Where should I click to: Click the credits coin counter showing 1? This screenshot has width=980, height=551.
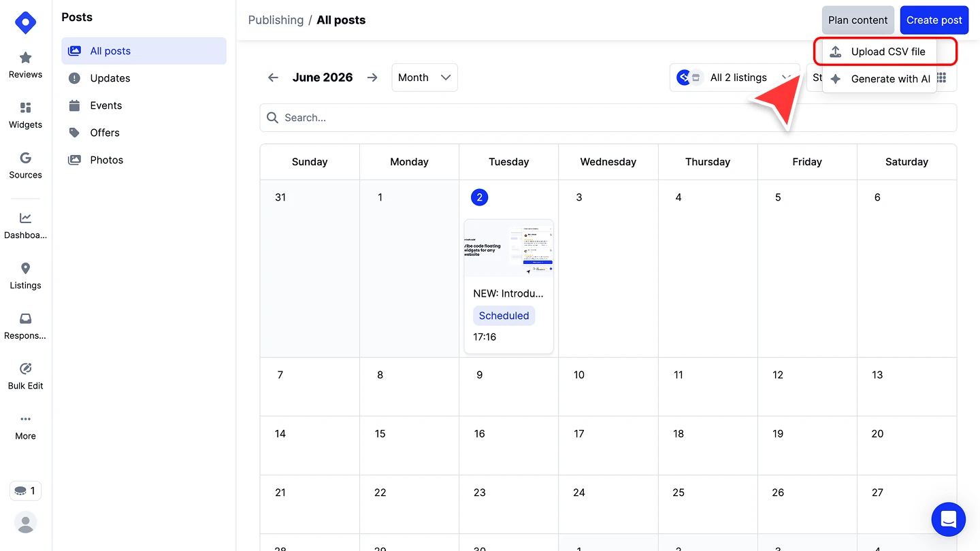[x=25, y=490]
